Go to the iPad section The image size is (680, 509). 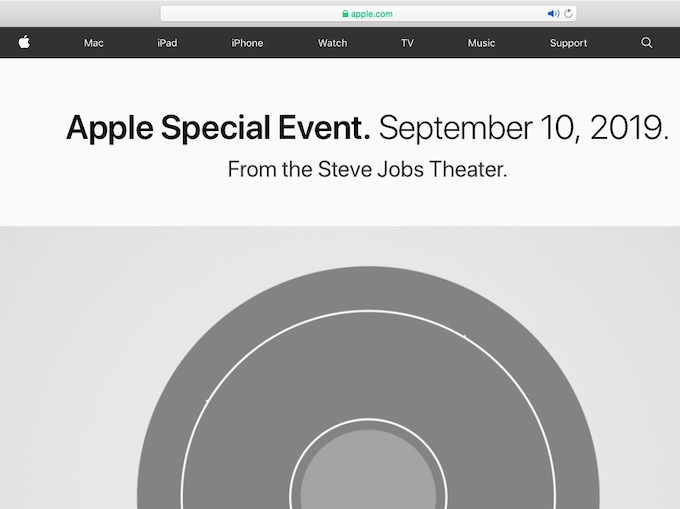click(x=167, y=43)
